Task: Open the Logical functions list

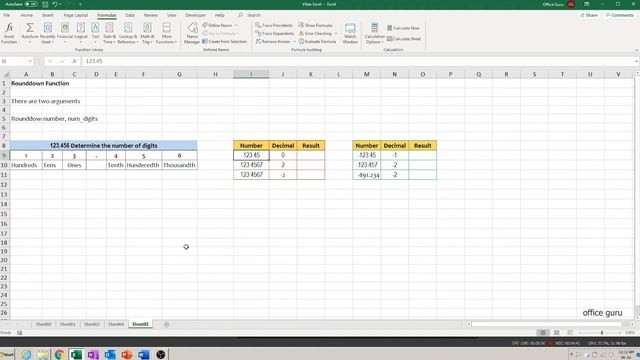Action: click(81, 33)
